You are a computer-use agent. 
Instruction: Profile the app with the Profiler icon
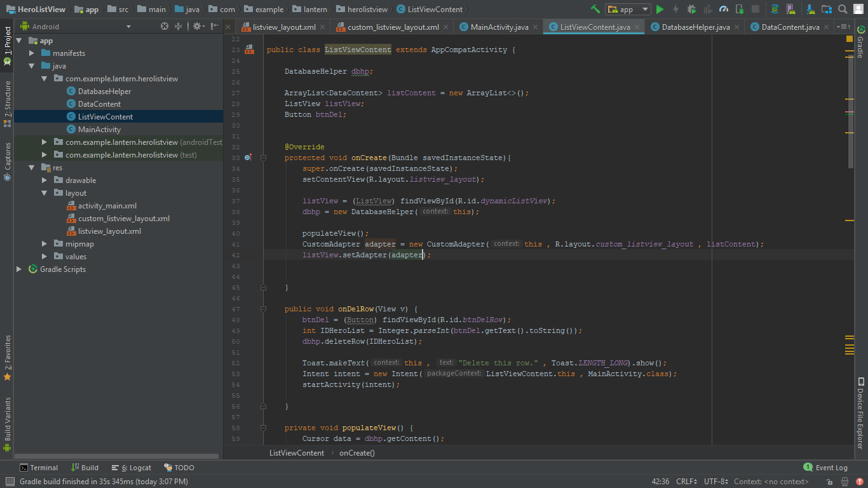[x=724, y=10]
